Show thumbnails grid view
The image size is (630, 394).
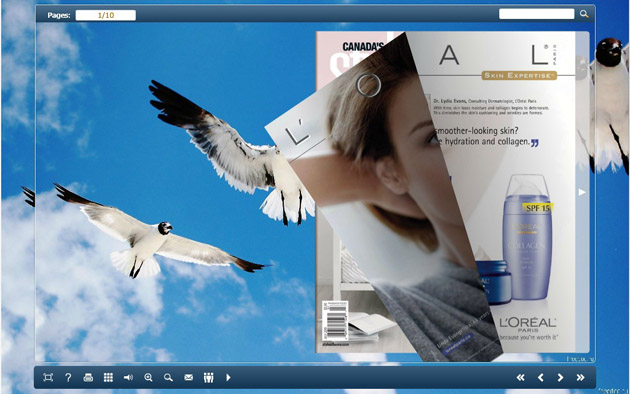(x=108, y=378)
